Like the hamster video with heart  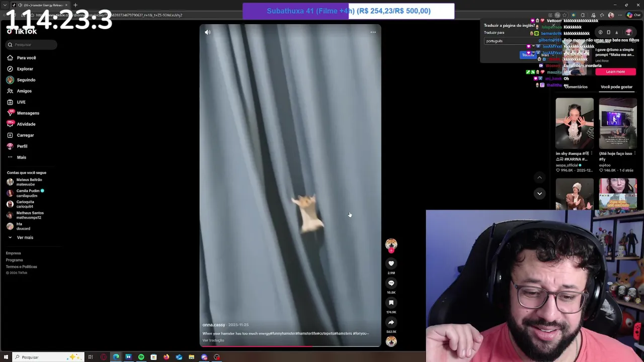click(x=391, y=263)
